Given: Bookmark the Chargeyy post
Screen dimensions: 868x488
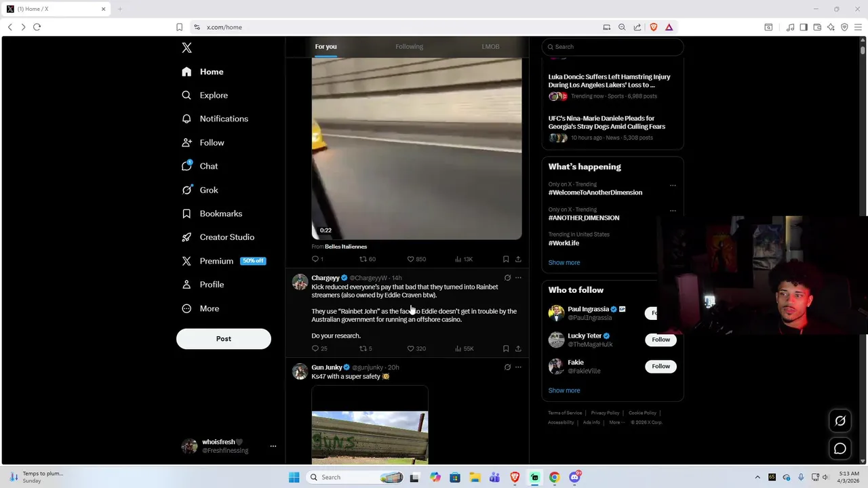Looking at the screenshot, I should click(506, 348).
